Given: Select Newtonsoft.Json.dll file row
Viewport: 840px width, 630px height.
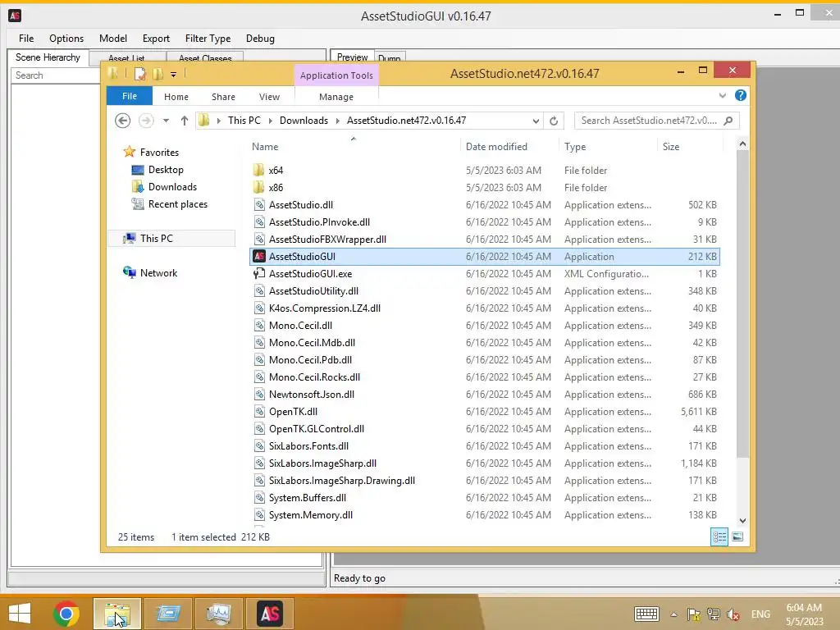Looking at the screenshot, I should [485, 395].
